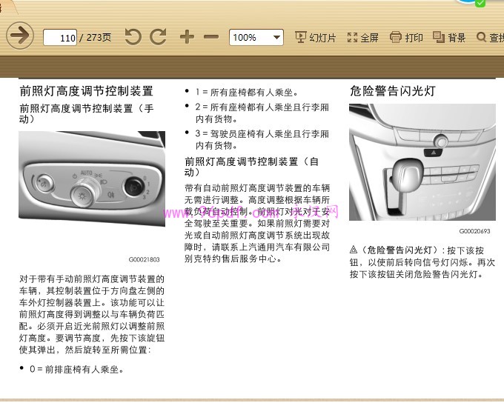Screen dimensions: 504x420
Task: Open the 100% zoom level dropdown
Action: pos(276,37)
